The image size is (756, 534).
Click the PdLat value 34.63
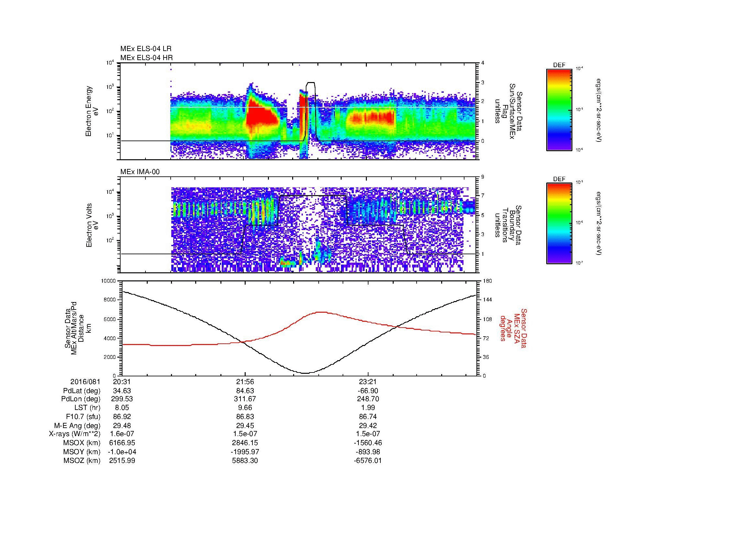[122, 391]
